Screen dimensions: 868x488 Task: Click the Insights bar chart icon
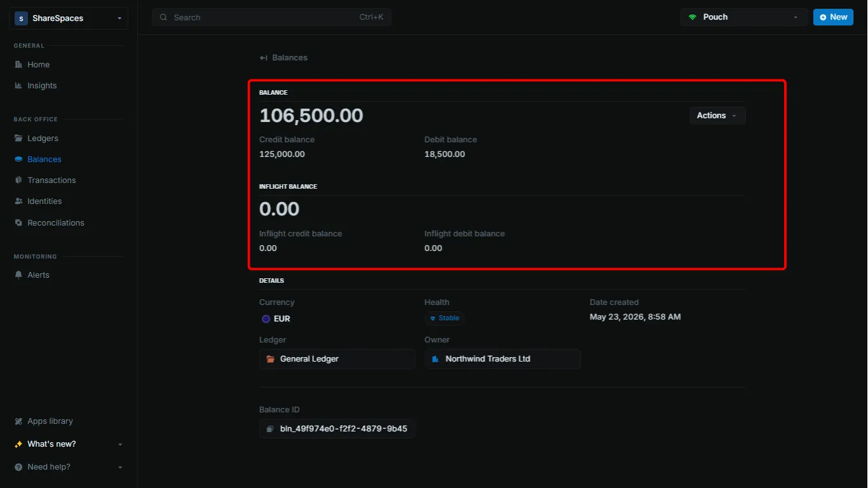click(x=18, y=86)
